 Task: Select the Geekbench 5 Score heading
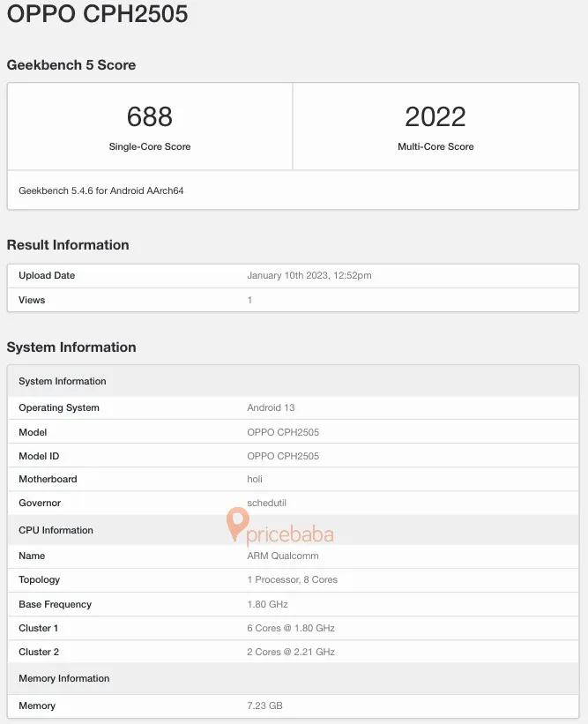pos(71,65)
